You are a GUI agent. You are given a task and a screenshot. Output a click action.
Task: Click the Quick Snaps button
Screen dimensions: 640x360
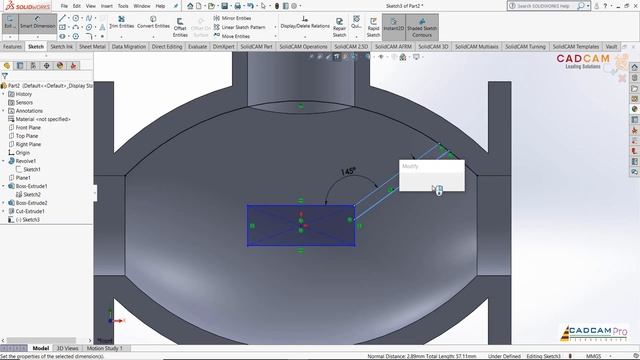click(x=356, y=22)
